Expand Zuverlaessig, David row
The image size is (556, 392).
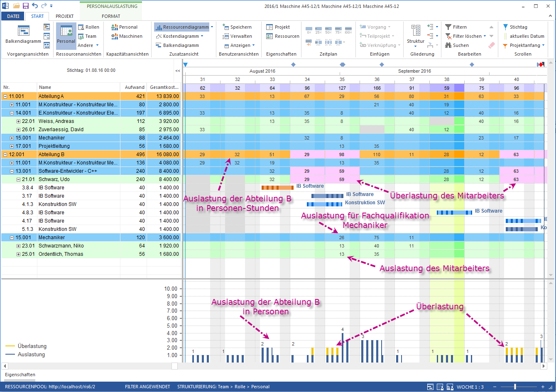pyautogui.click(x=18, y=130)
